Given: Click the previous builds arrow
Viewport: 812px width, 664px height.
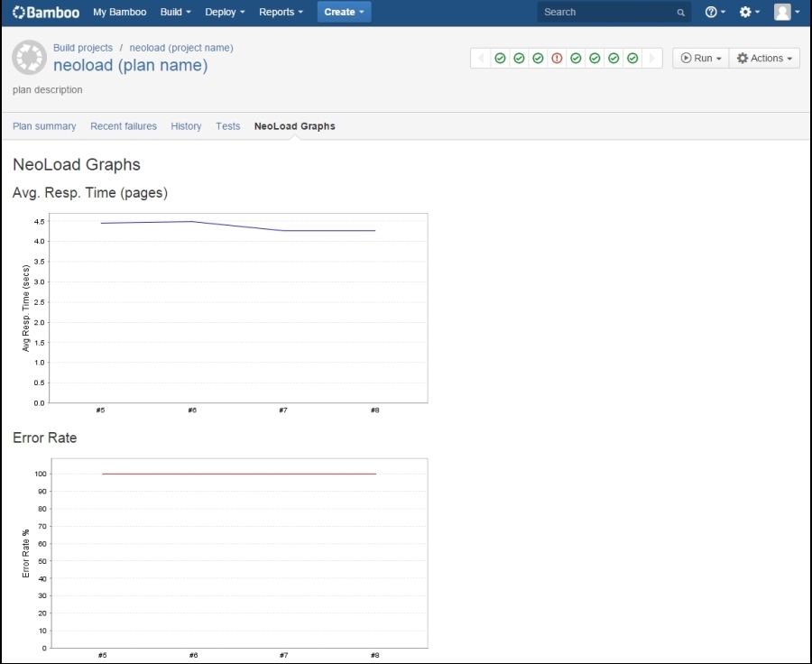Looking at the screenshot, I should tap(481, 58).
